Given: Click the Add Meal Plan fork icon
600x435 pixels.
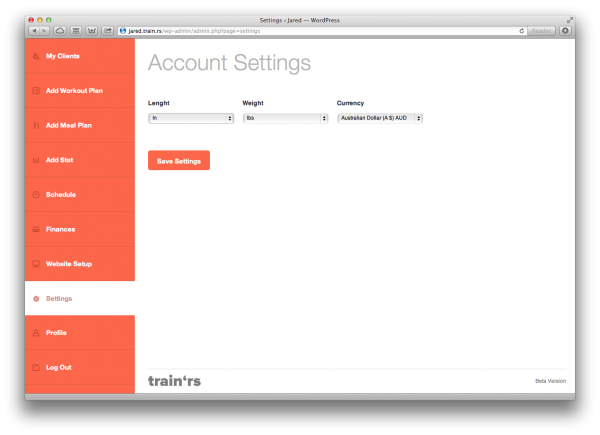Looking at the screenshot, I should pyautogui.click(x=36, y=125).
